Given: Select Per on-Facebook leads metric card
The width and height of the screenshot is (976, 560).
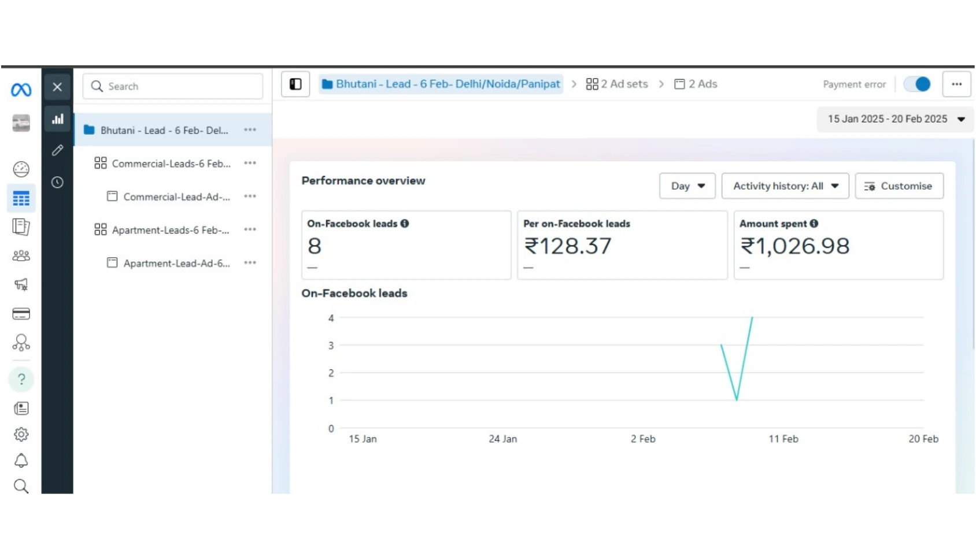Looking at the screenshot, I should click(x=622, y=245).
